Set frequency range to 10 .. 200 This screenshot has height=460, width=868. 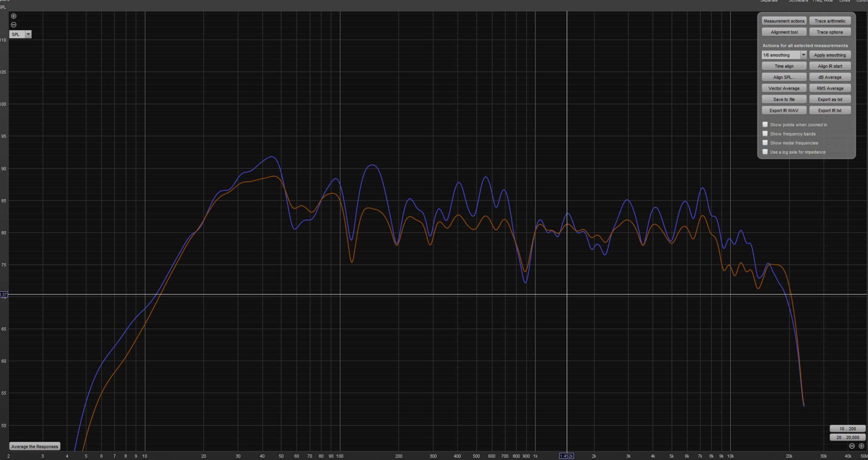coord(847,429)
